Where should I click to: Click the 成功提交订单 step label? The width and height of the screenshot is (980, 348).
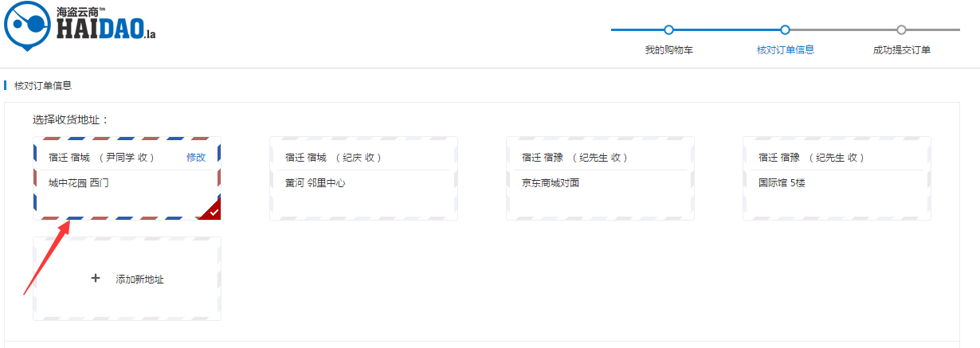[x=901, y=50]
